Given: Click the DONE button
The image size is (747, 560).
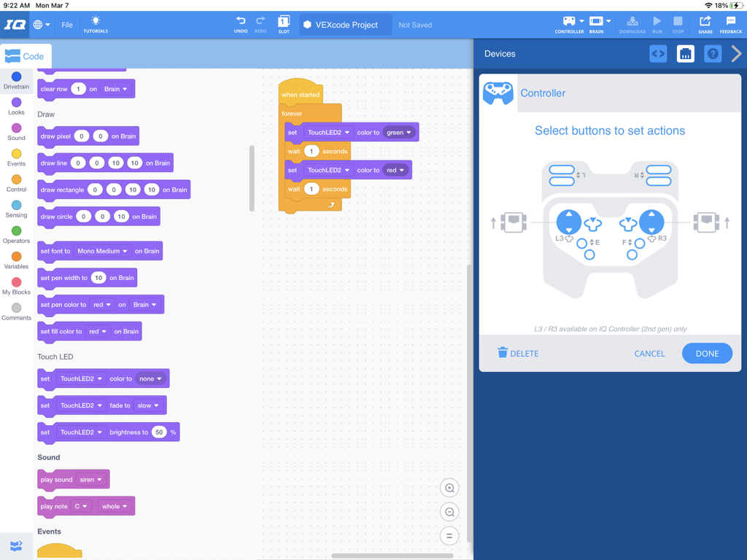Looking at the screenshot, I should [707, 354].
